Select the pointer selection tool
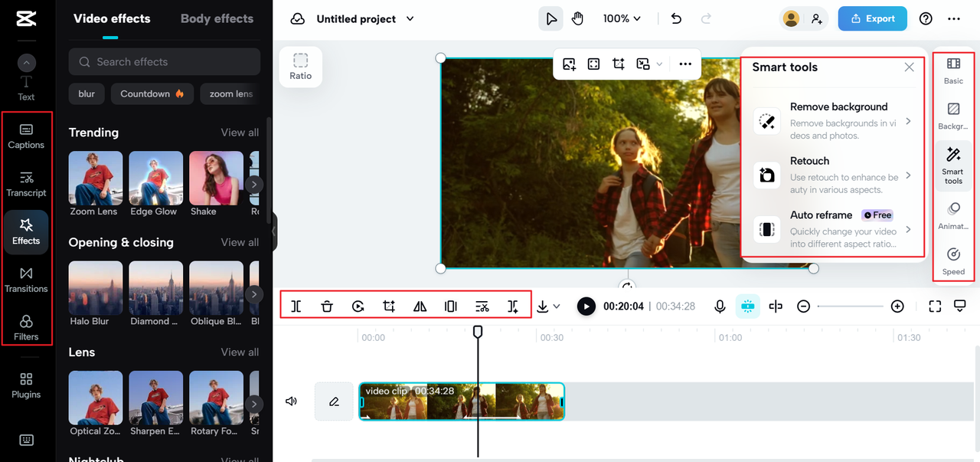 (x=551, y=18)
